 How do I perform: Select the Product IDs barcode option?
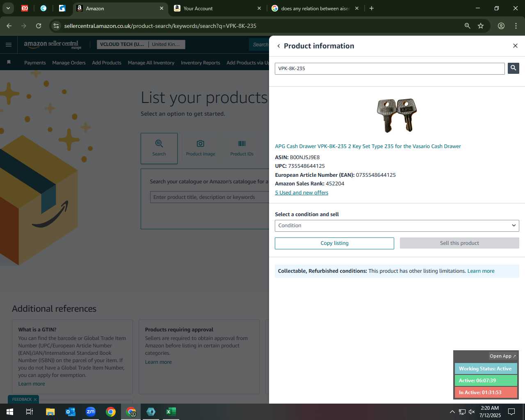coord(242,148)
